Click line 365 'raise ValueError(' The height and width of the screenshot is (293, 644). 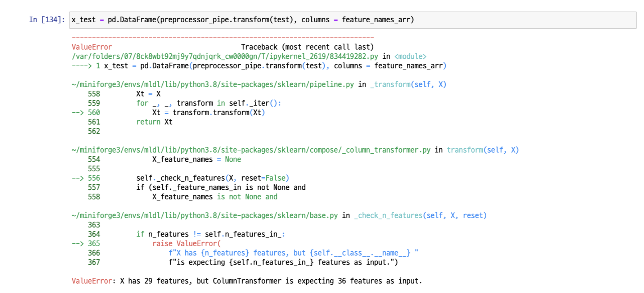[186, 244]
